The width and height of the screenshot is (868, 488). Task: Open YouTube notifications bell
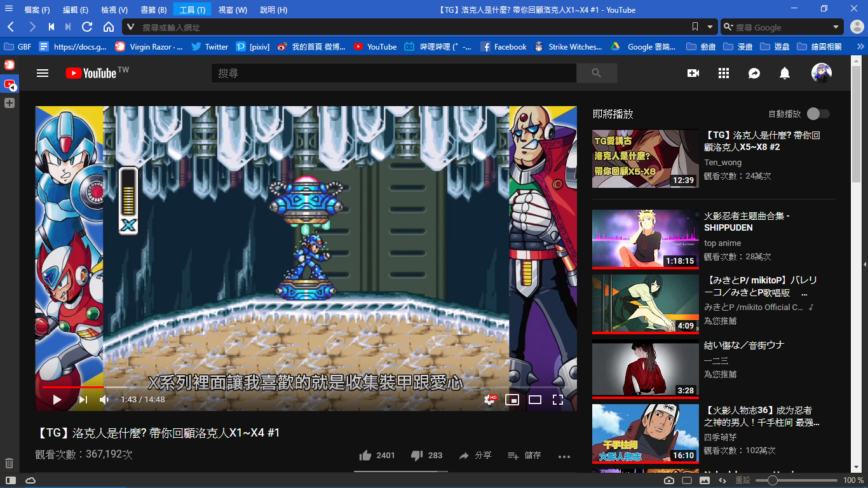coord(785,73)
